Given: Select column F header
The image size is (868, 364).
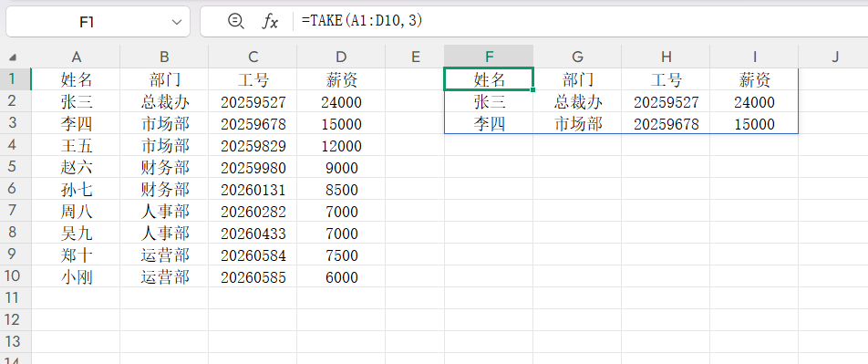Looking at the screenshot, I should coord(489,57).
